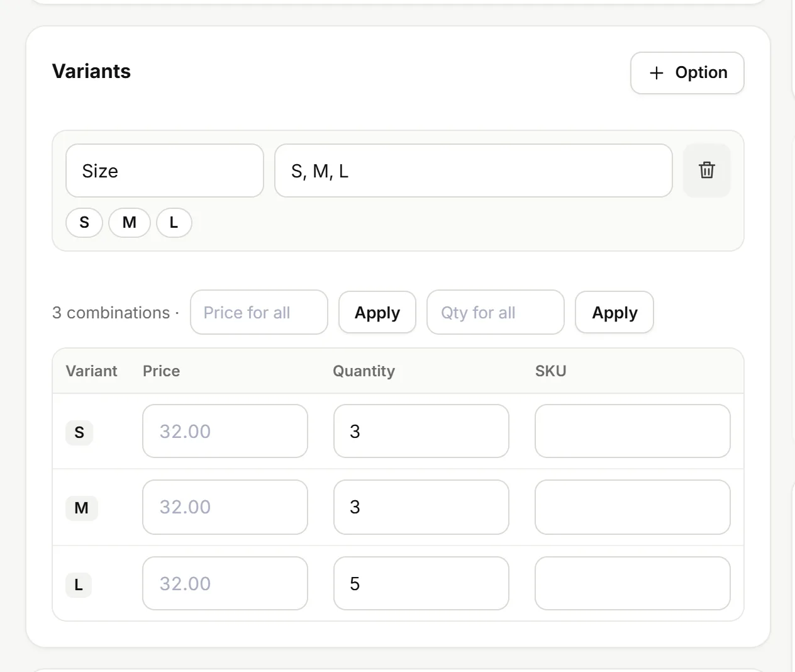Click the 'SKU' column header
The image size is (795, 672).
pos(551,371)
